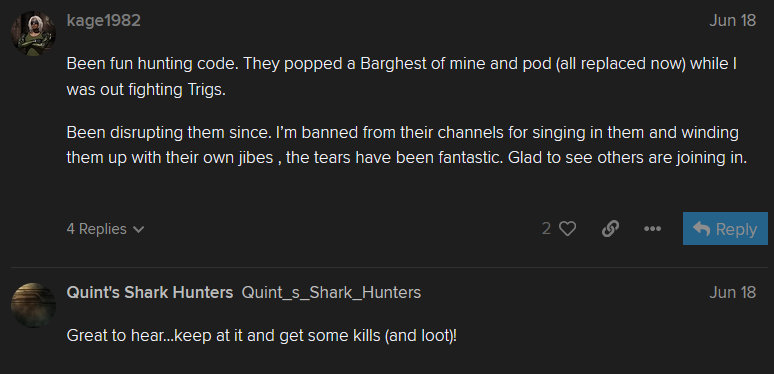The image size is (774, 374).
Task: Expand the 4 Replies list
Action: pos(105,229)
